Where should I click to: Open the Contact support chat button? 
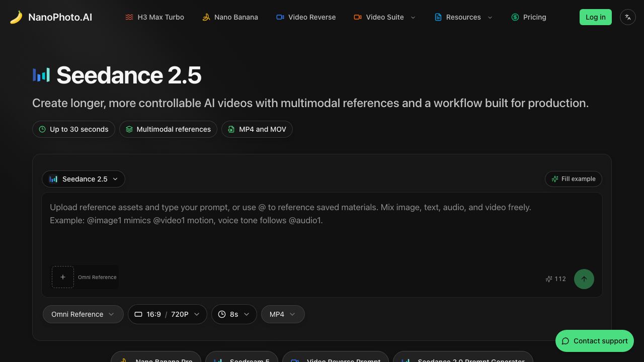pyautogui.click(x=595, y=341)
